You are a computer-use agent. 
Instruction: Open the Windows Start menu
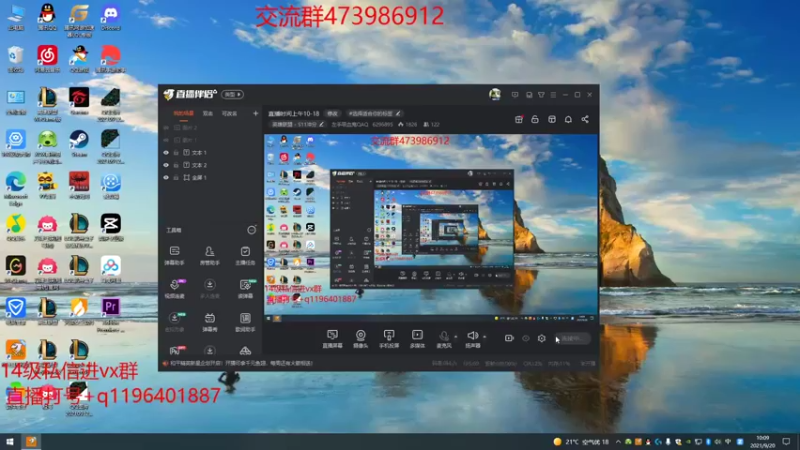[10, 441]
